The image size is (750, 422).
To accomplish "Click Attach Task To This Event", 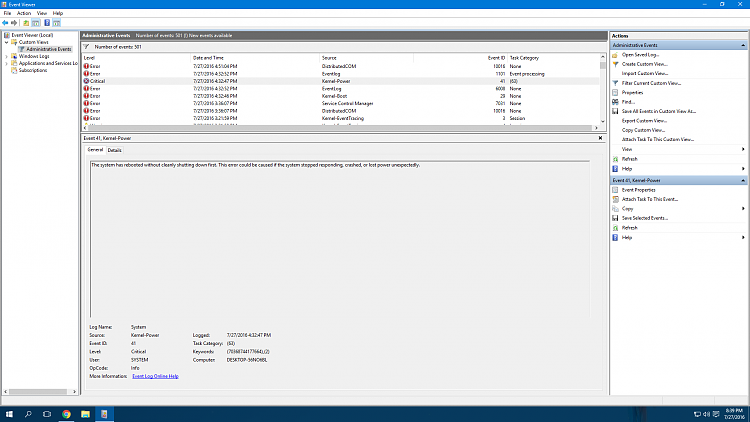I will [650, 199].
